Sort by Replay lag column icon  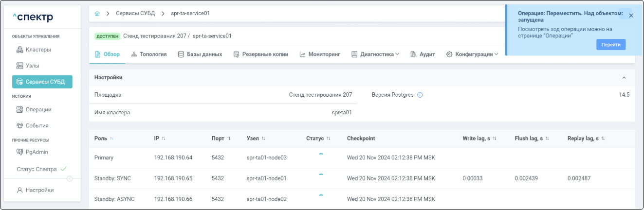click(603, 139)
